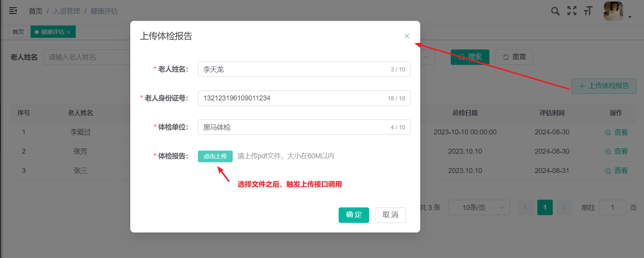The height and width of the screenshot is (258, 644).
Task: Click the 总检日期 column header
Action: point(465,113)
